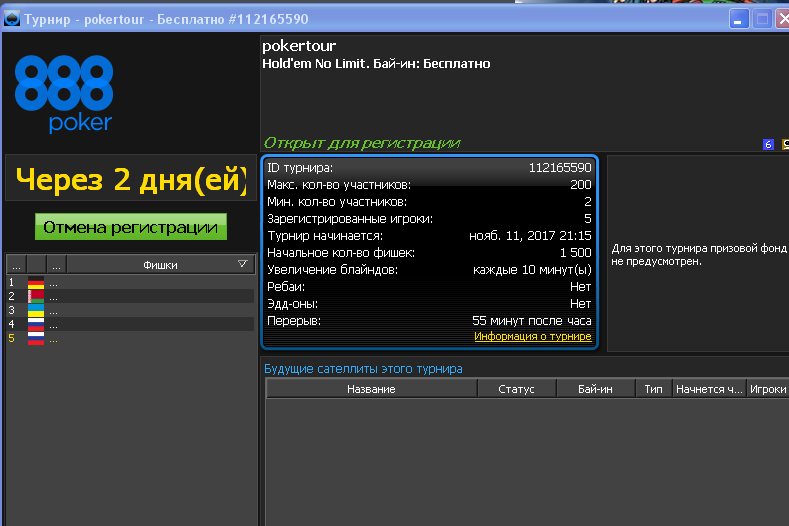The width and height of the screenshot is (789, 526).
Task: Click 'Будущие сателлиты этого турнира' heading
Action: click(x=363, y=369)
